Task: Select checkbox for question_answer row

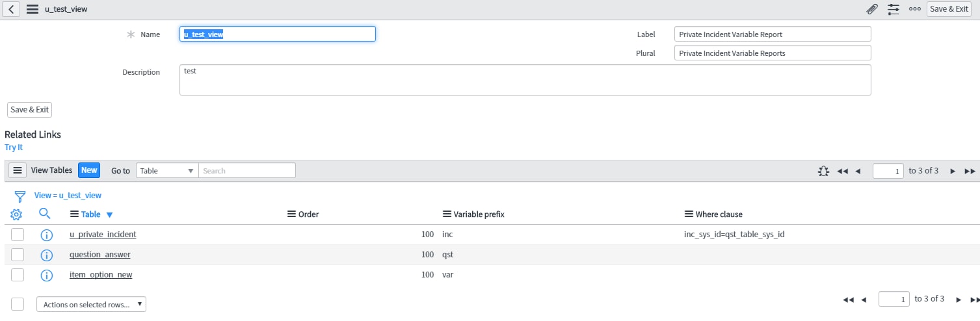Action: (x=18, y=255)
